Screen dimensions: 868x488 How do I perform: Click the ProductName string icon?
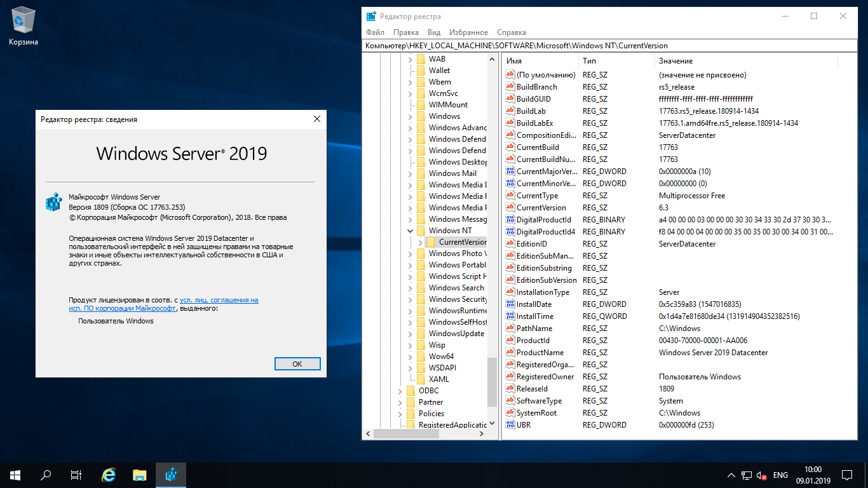[x=510, y=352]
